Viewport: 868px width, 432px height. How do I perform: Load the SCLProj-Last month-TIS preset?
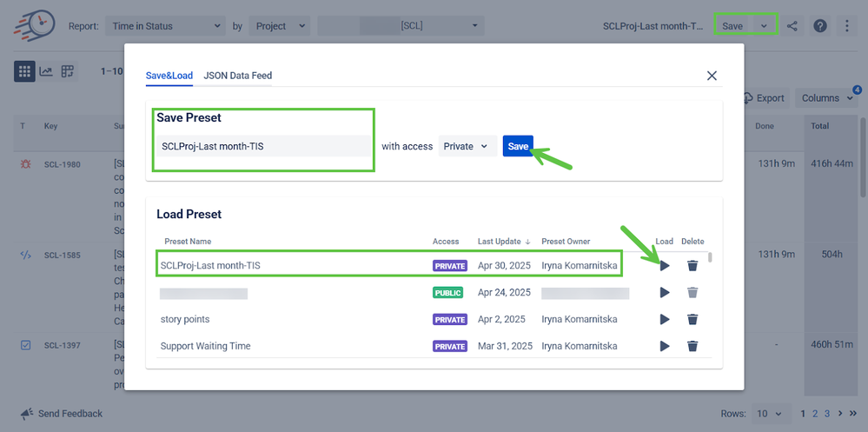[x=665, y=266]
